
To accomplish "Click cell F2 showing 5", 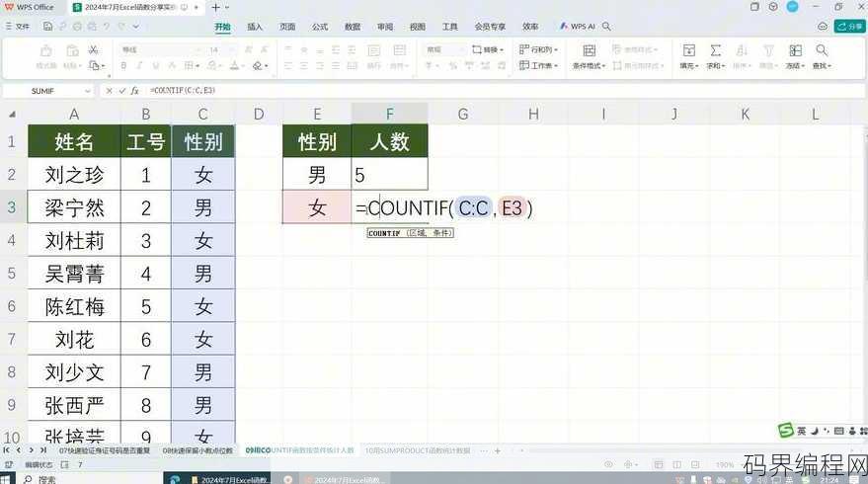I will click(390, 175).
